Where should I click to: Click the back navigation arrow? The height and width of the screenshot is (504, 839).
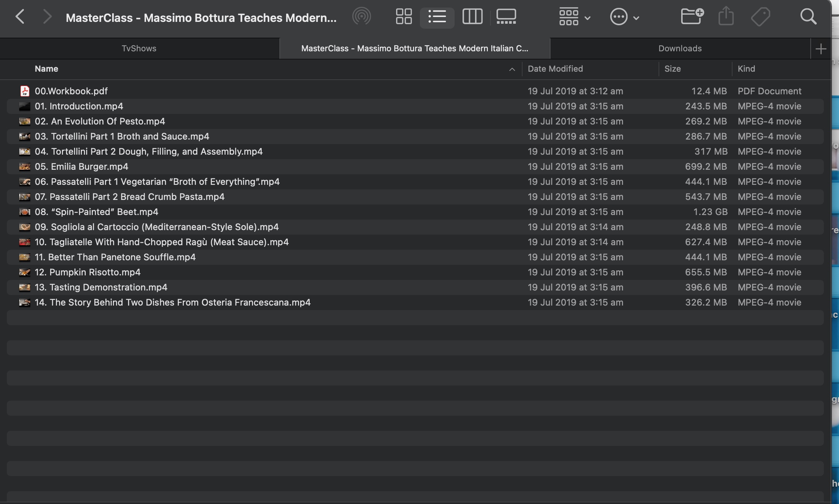click(20, 17)
